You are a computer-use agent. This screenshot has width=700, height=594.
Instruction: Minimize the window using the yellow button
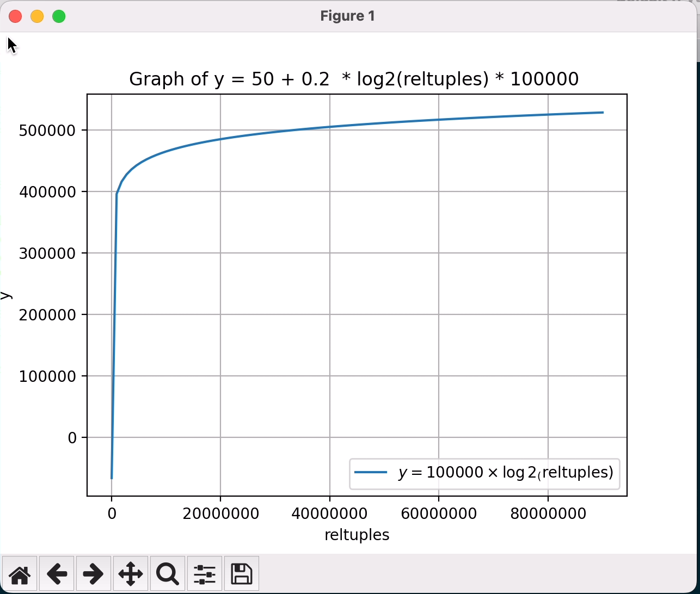tap(37, 16)
